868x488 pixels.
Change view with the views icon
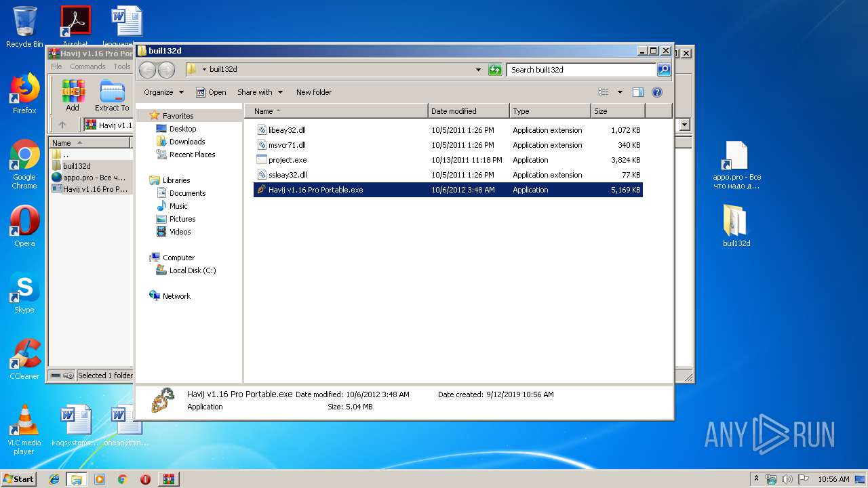point(604,92)
